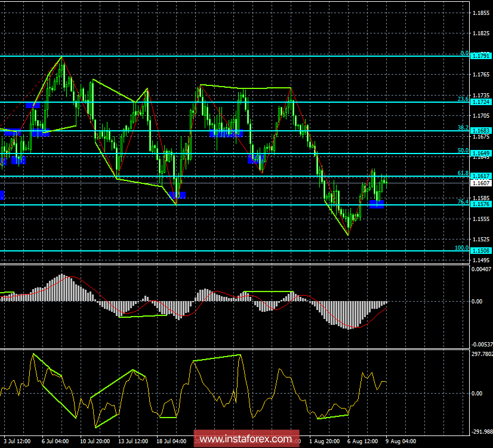Click the 9 Aug 04:00 time label
Screen dimensions: 493x448
tap(401, 441)
